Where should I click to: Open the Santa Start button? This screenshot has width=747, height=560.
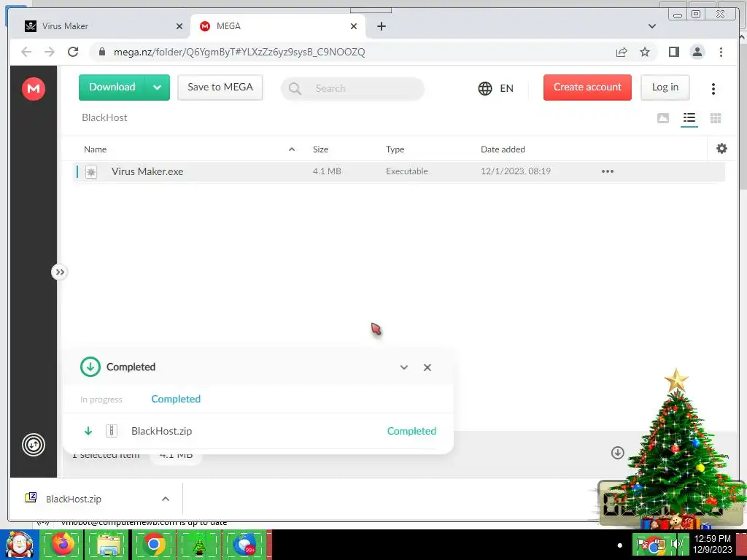click(x=19, y=545)
